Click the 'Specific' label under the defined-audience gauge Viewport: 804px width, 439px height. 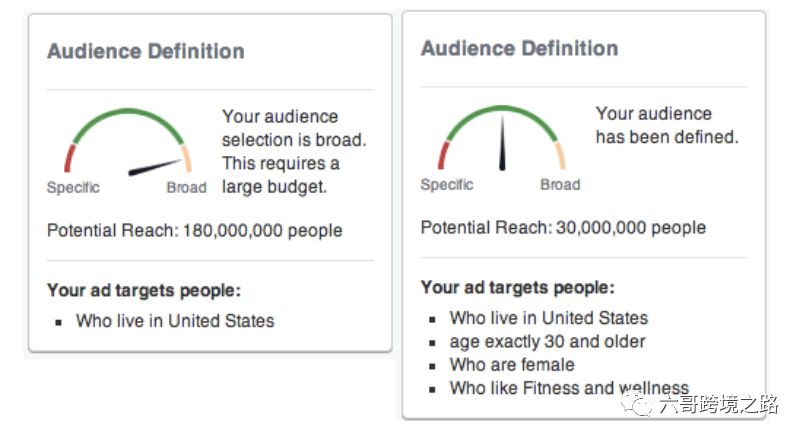pos(447,185)
